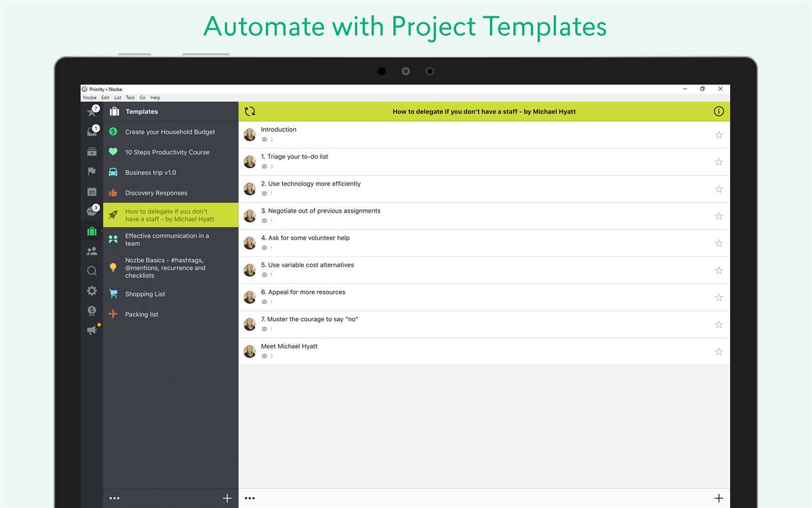812x508 pixels.
Task: Click the Search magnifier icon
Action: [92, 271]
